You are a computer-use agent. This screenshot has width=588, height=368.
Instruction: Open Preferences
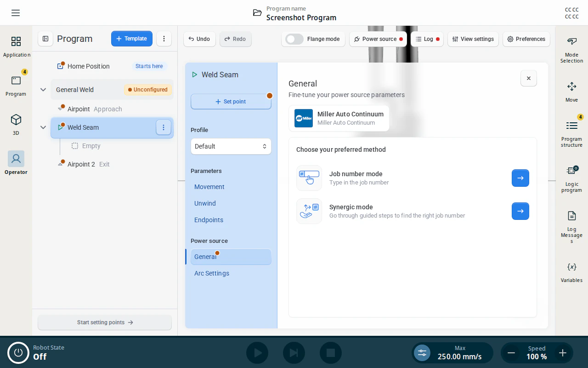526,39
